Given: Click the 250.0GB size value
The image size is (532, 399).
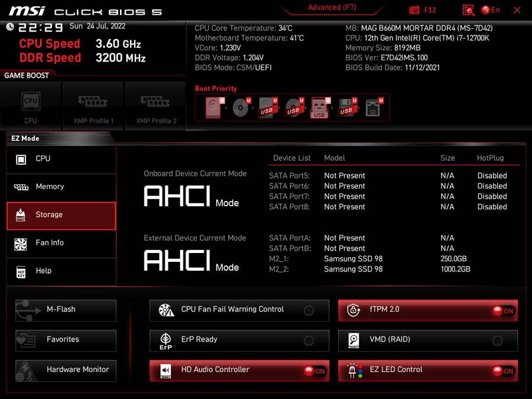Looking at the screenshot, I should (453, 259).
